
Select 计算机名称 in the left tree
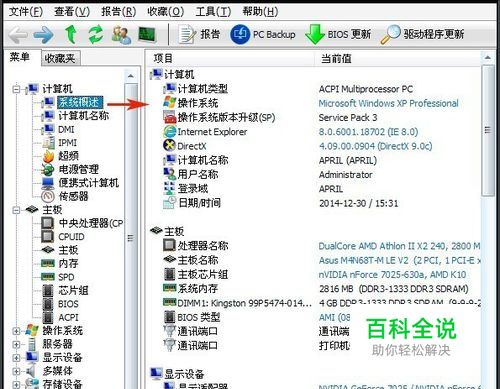point(84,116)
